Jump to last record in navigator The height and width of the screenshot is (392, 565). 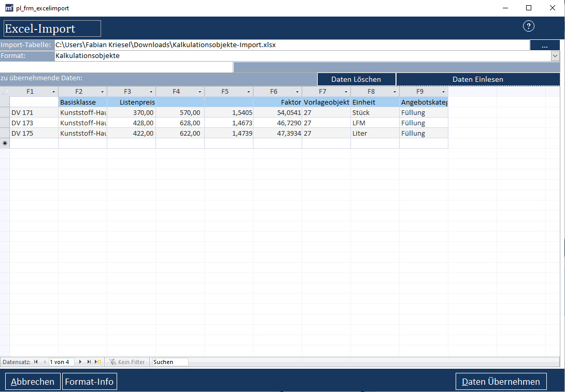pos(89,362)
